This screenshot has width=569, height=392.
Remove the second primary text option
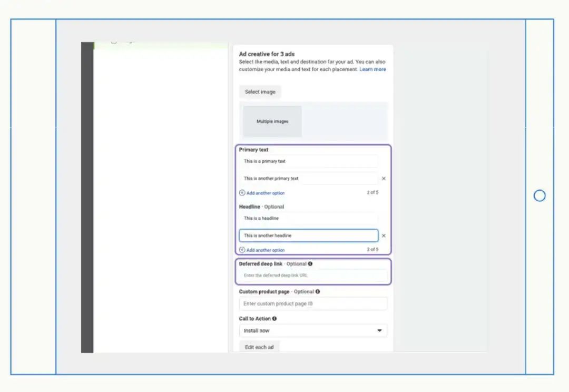tap(384, 179)
